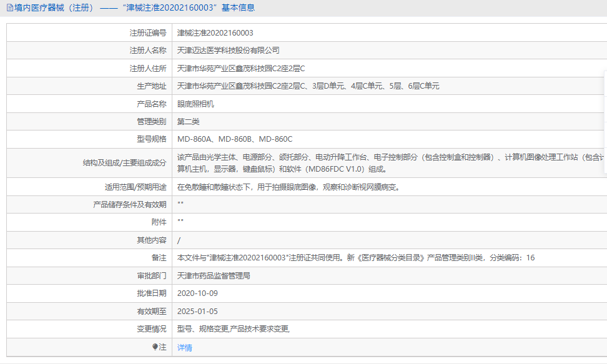Click the 注册人住所 address value
The image size is (607, 364).
pos(241,69)
